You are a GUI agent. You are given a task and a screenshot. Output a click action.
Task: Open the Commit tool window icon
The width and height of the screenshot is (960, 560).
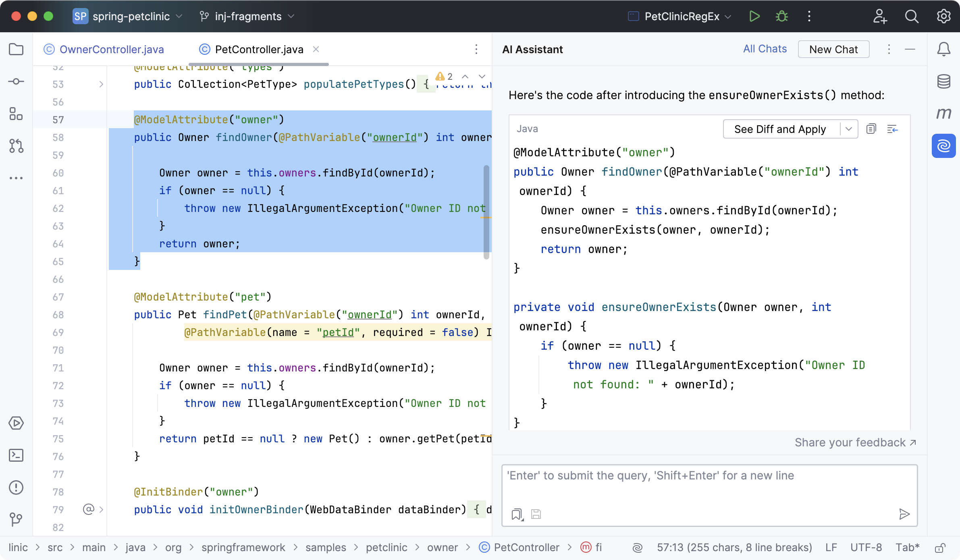[16, 81]
